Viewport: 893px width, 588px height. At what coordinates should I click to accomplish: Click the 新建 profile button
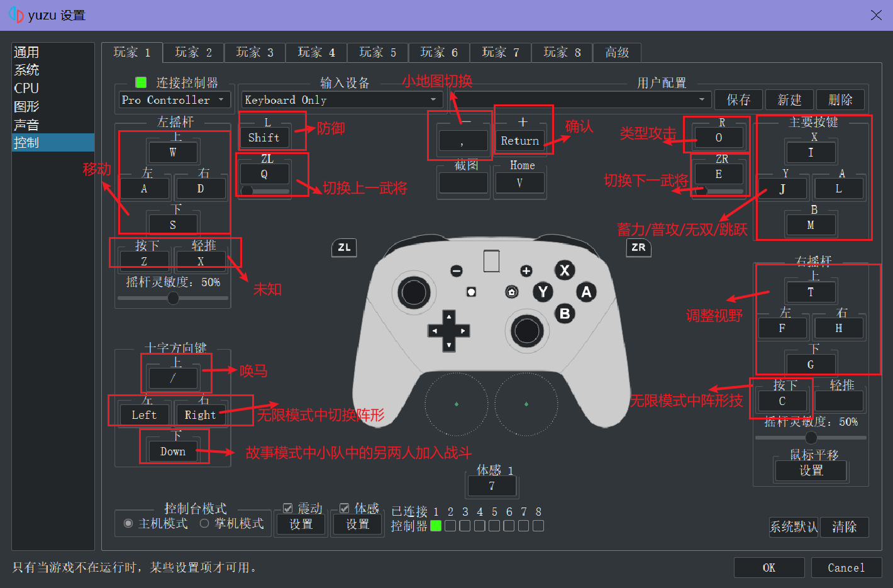789,100
